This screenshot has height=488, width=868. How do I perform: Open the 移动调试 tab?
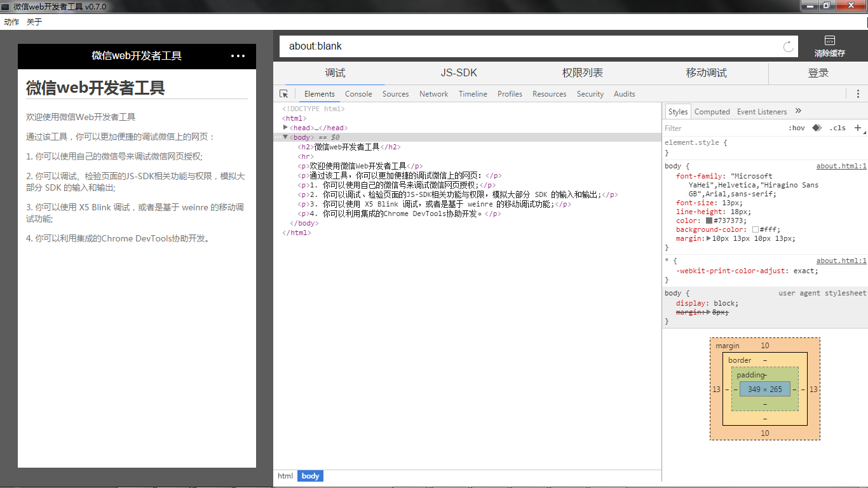click(707, 73)
